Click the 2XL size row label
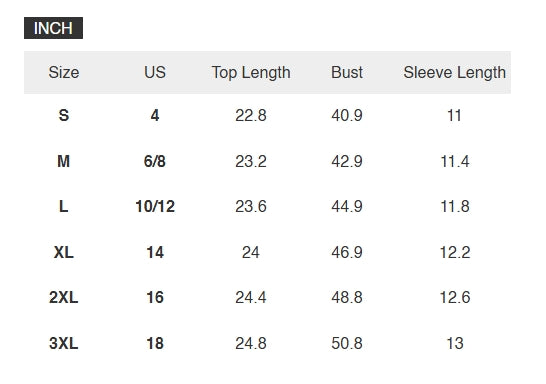This screenshot has width=546, height=384. tap(64, 297)
